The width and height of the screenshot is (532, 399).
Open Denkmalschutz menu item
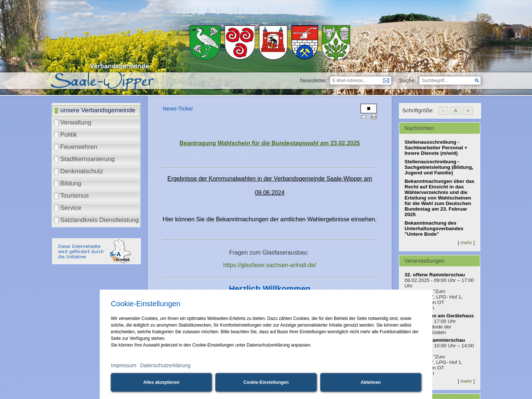(96, 171)
